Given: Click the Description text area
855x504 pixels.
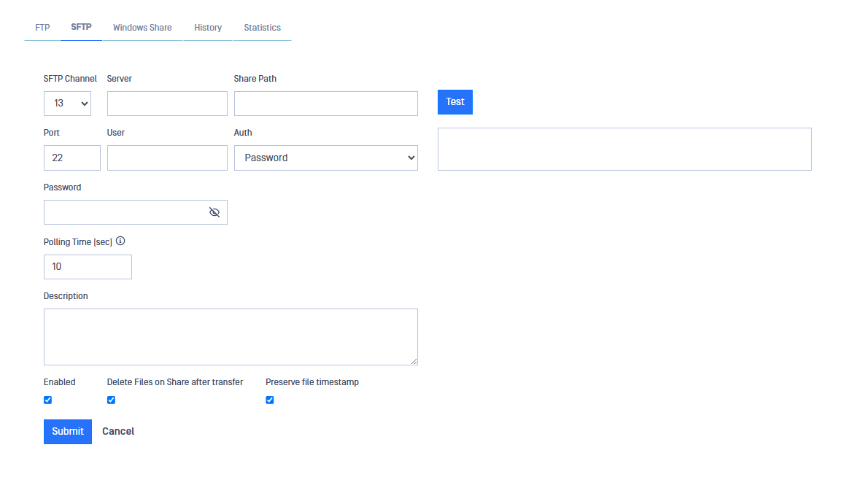Looking at the screenshot, I should point(231,337).
